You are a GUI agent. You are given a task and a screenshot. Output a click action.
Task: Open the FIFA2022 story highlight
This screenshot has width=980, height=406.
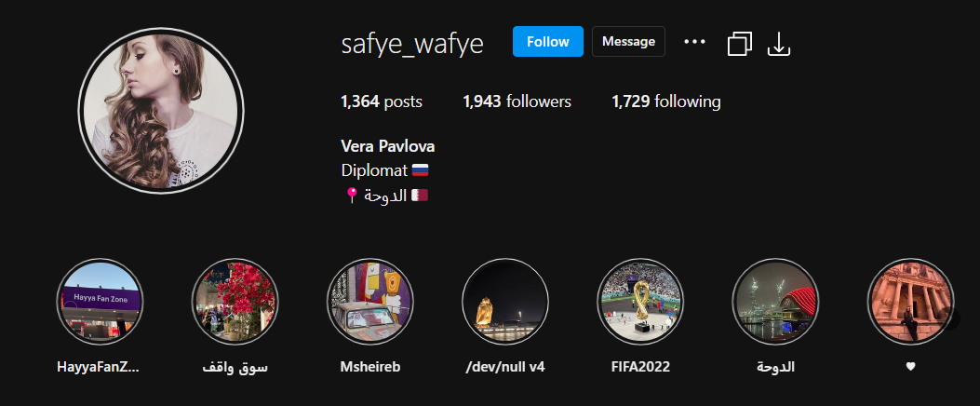640,302
